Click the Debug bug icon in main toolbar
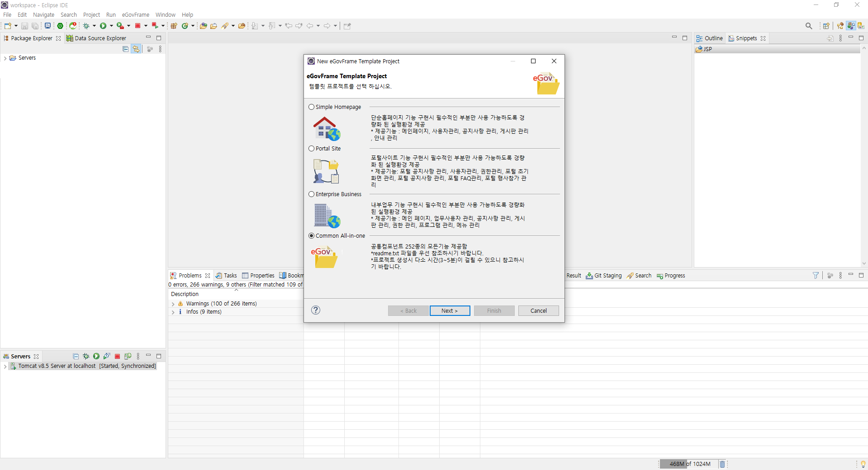The image size is (868, 470). coord(86,26)
